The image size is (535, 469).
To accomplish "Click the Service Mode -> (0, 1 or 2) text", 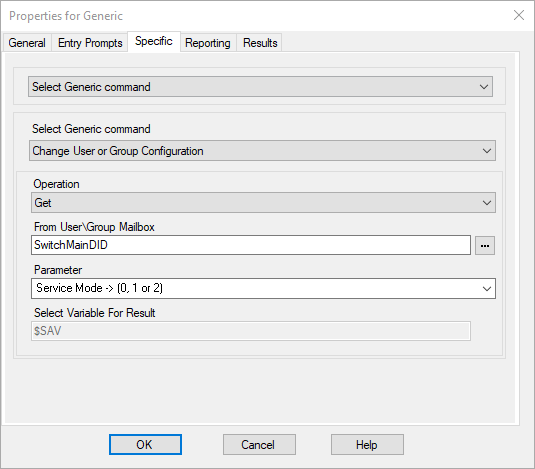I will (100, 288).
